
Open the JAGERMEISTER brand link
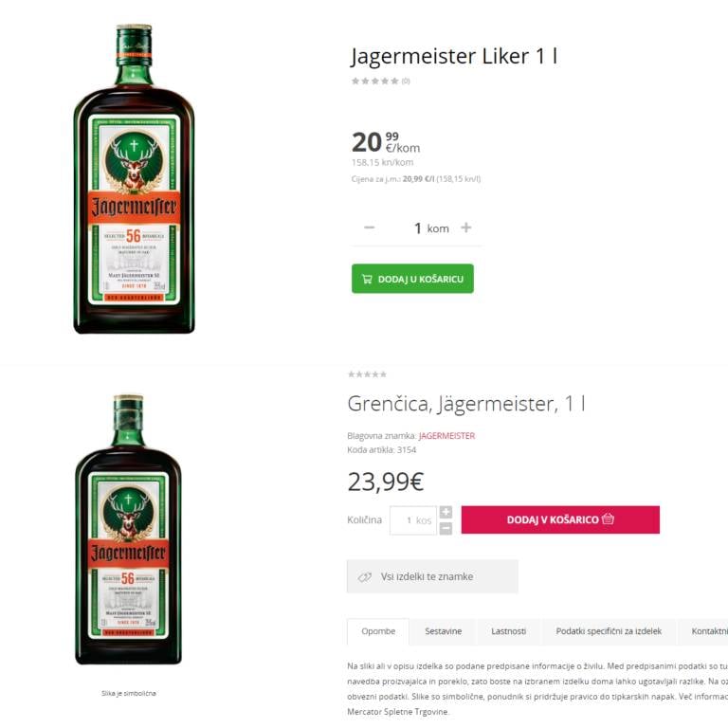point(446,435)
